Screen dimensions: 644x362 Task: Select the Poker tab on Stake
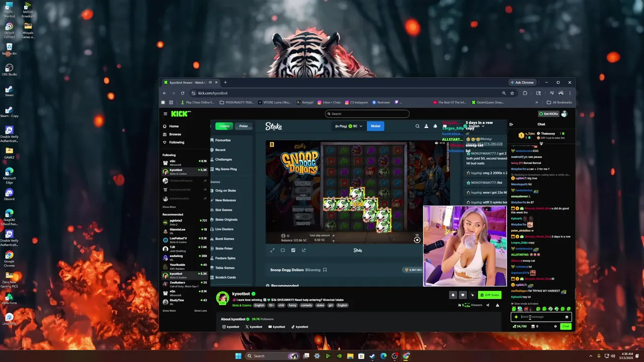244,126
